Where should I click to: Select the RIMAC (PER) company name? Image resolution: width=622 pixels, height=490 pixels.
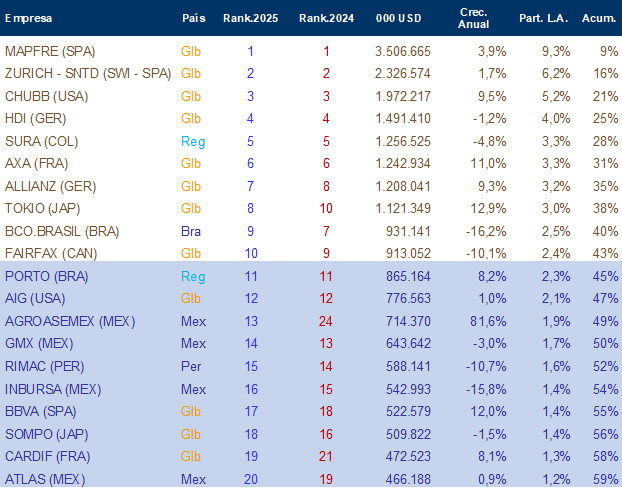[44, 367]
